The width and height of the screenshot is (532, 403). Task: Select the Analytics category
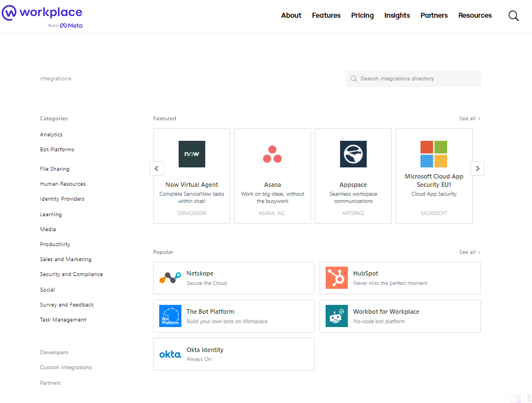[x=51, y=135]
